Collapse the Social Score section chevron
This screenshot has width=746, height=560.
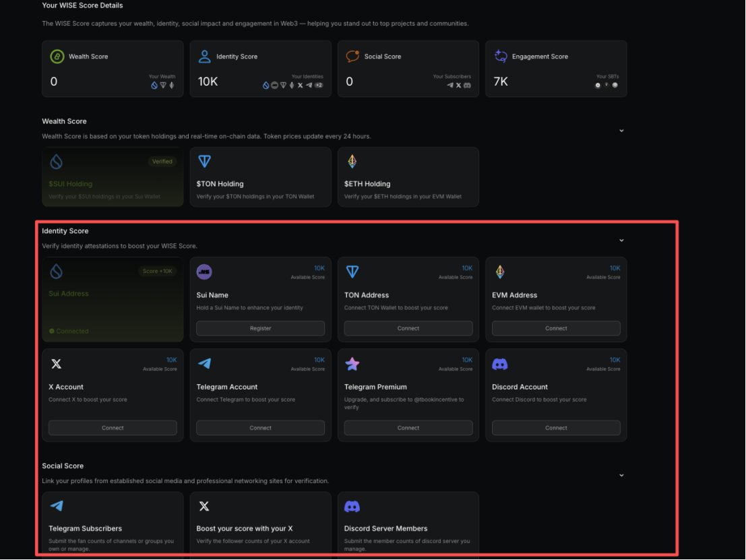pos(621,475)
